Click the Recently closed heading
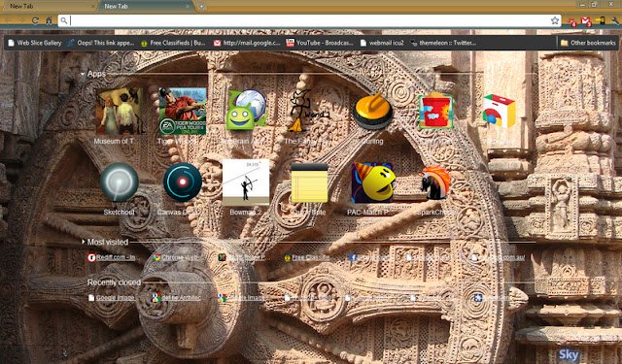The height and width of the screenshot is (364, 622). [114, 282]
